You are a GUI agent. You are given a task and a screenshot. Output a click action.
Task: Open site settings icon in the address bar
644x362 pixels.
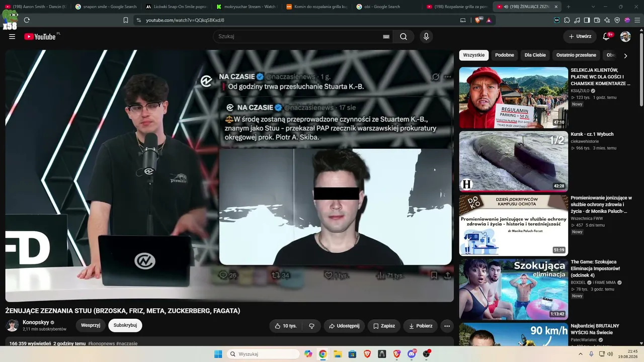138,20
